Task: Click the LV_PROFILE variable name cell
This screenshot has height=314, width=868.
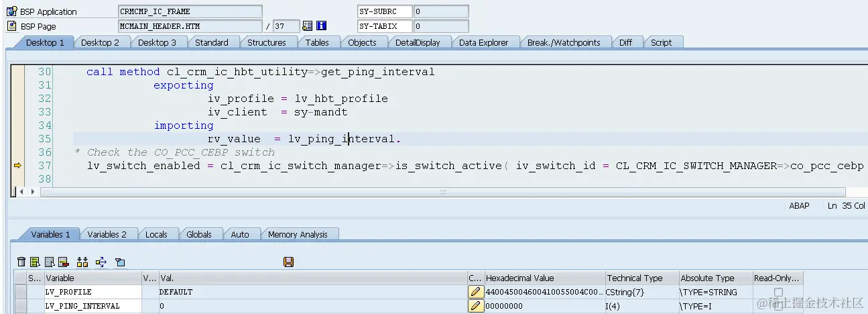Action: 92,292
